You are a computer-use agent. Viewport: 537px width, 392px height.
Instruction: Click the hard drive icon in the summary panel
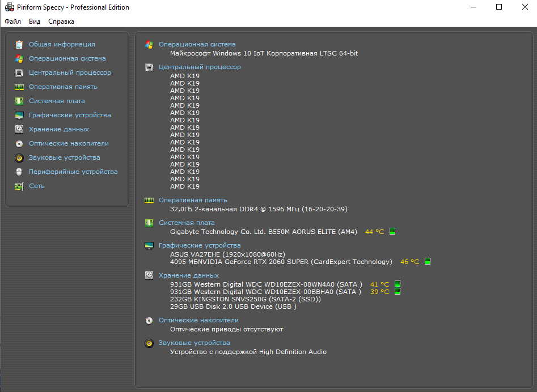click(x=149, y=275)
